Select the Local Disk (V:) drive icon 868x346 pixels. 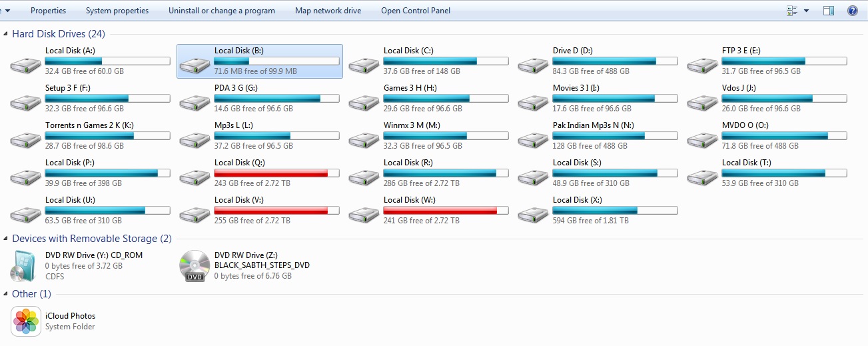[x=195, y=215]
